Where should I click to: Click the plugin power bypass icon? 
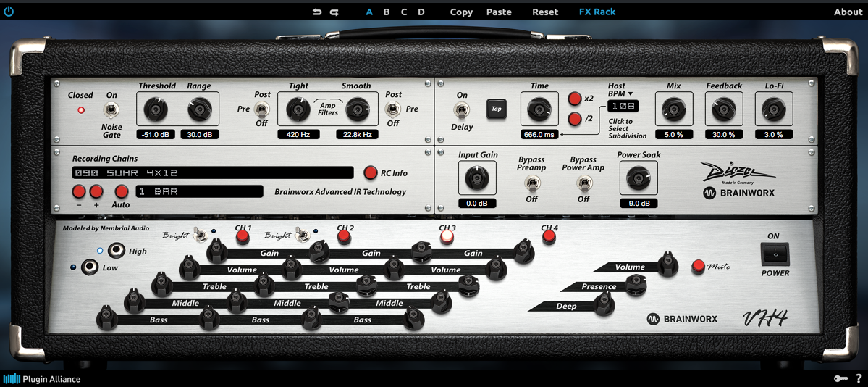click(9, 11)
